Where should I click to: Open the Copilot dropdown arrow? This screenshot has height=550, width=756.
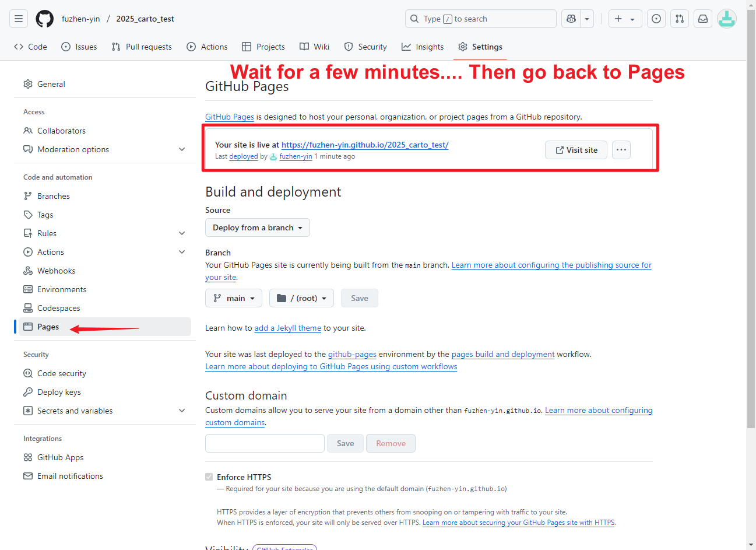(x=587, y=19)
